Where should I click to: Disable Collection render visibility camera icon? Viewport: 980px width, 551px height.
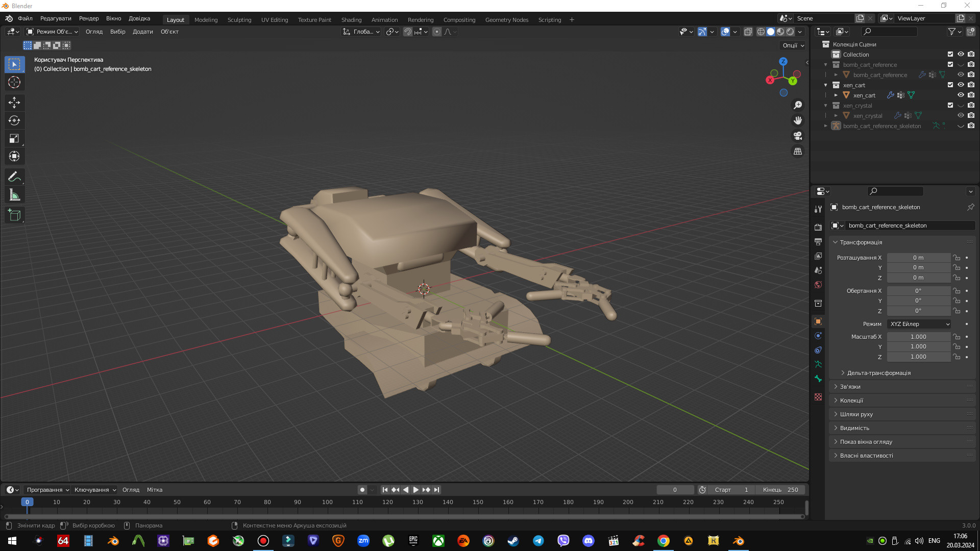[x=971, y=54]
